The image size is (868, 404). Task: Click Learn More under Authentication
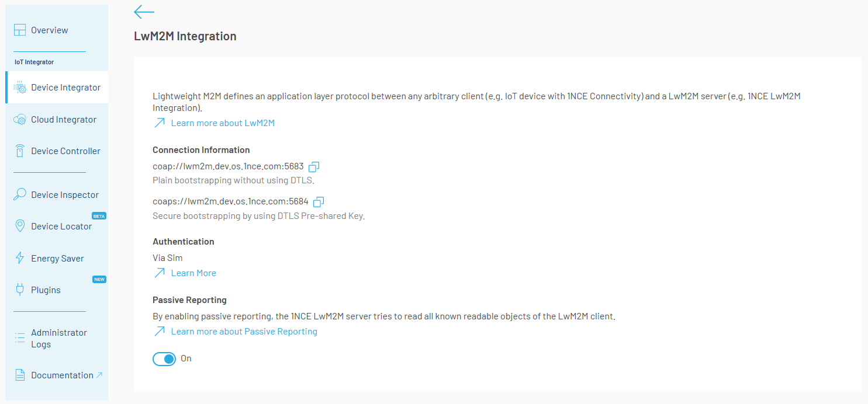[x=193, y=273]
